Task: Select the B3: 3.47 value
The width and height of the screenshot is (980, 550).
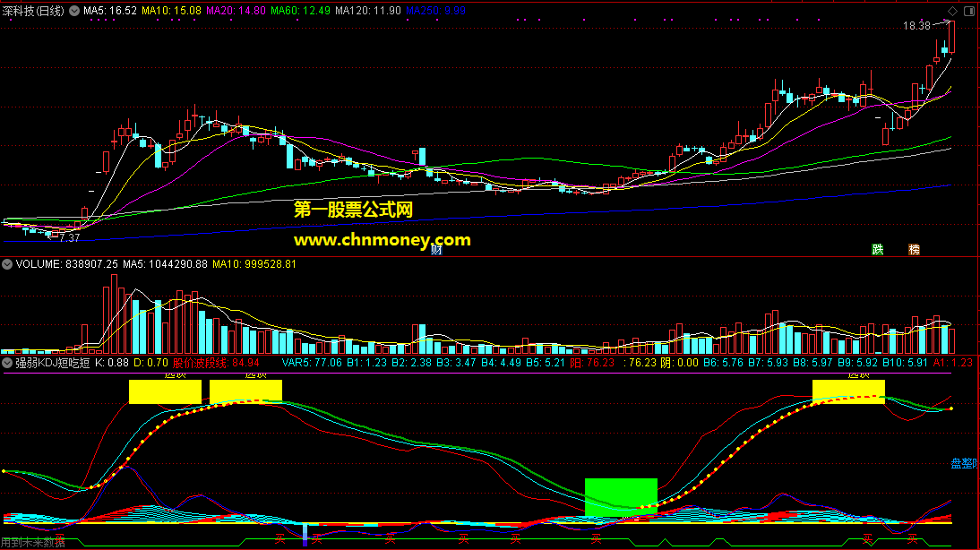Action: [457, 363]
